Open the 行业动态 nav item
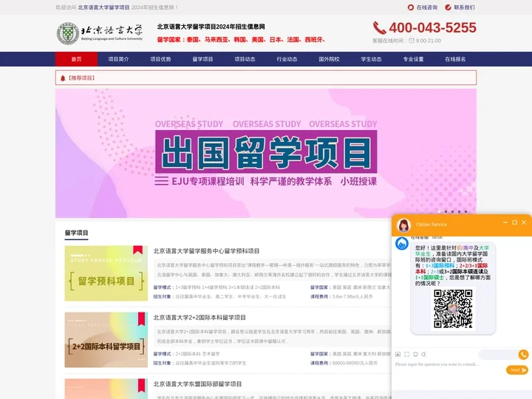 coord(287,59)
